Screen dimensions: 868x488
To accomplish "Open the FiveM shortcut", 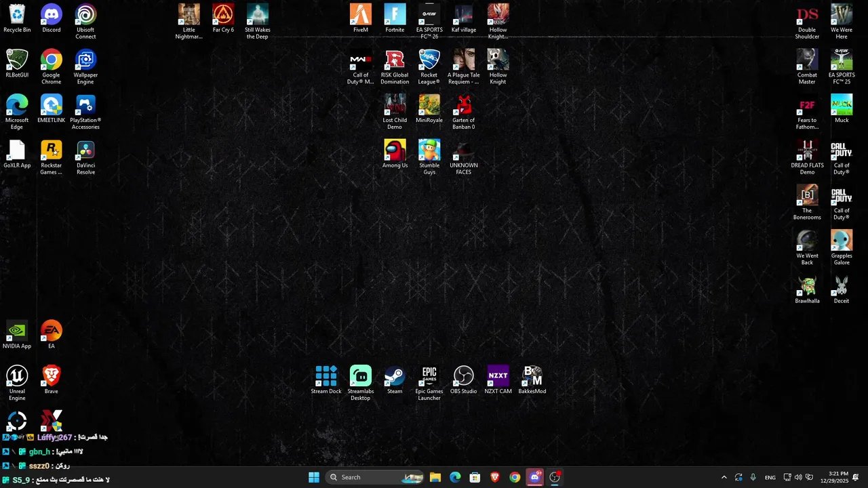I will (361, 18).
